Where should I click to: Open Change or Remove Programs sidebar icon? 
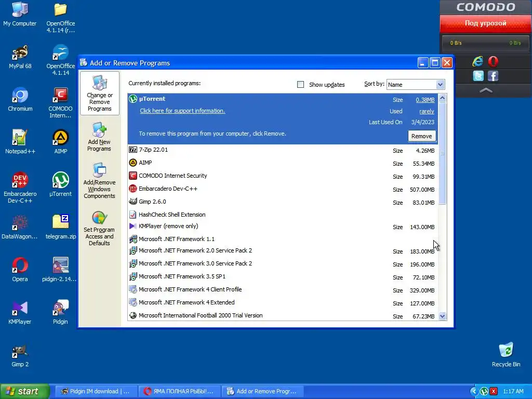pyautogui.click(x=99, y=94)
